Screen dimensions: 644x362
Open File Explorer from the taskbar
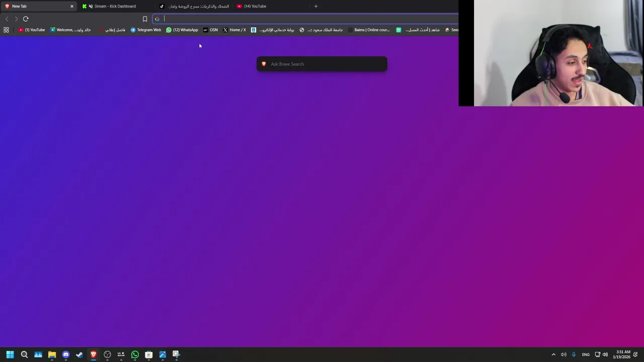52,354
